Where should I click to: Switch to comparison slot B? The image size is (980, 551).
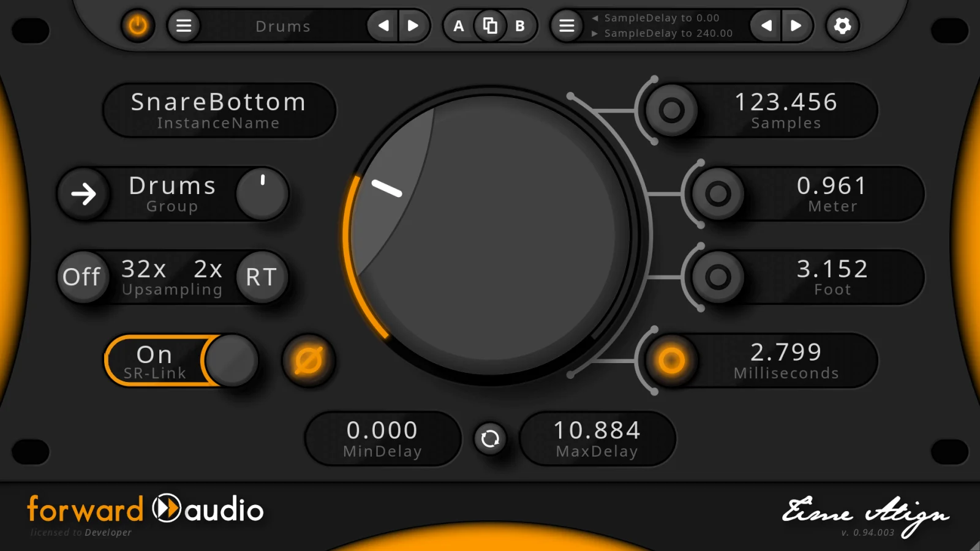520,26
